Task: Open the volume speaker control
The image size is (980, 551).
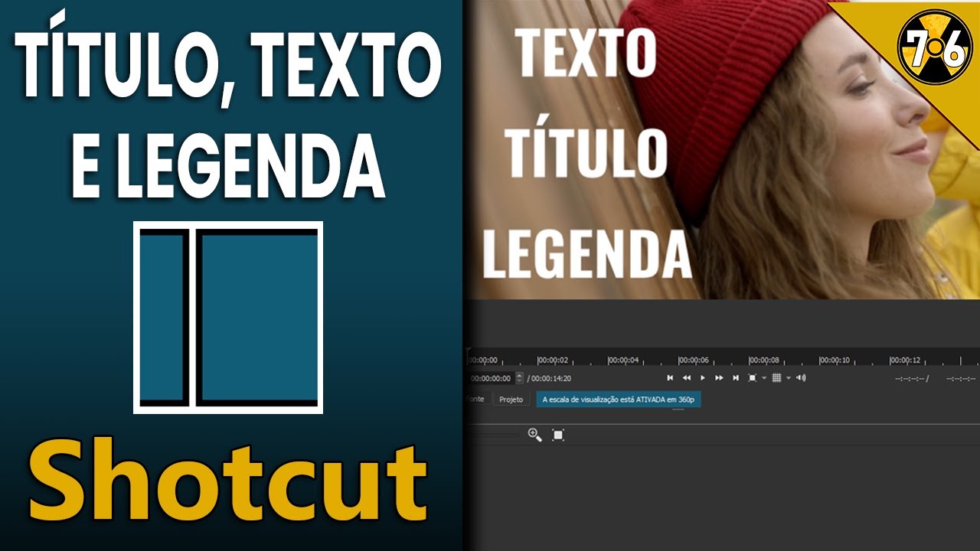Action: click(801, 378)
